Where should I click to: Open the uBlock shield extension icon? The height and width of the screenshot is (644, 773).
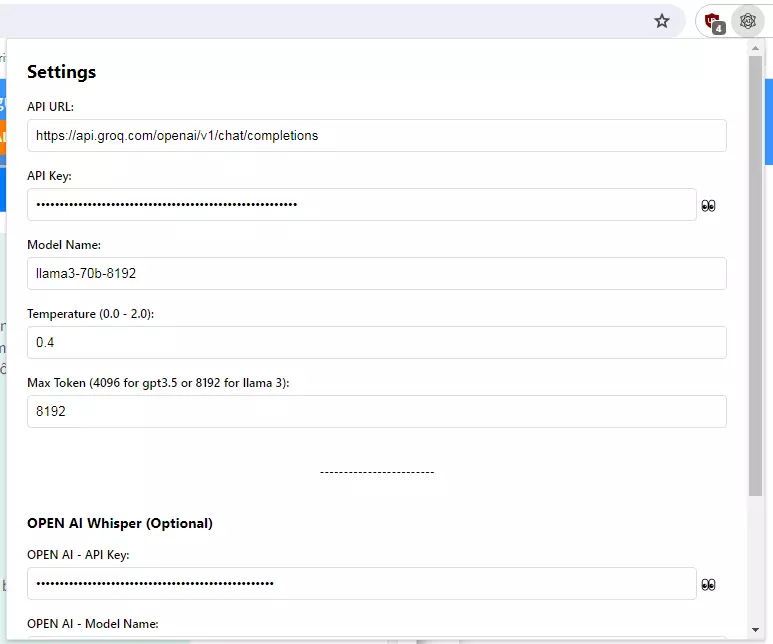point(714,22)
